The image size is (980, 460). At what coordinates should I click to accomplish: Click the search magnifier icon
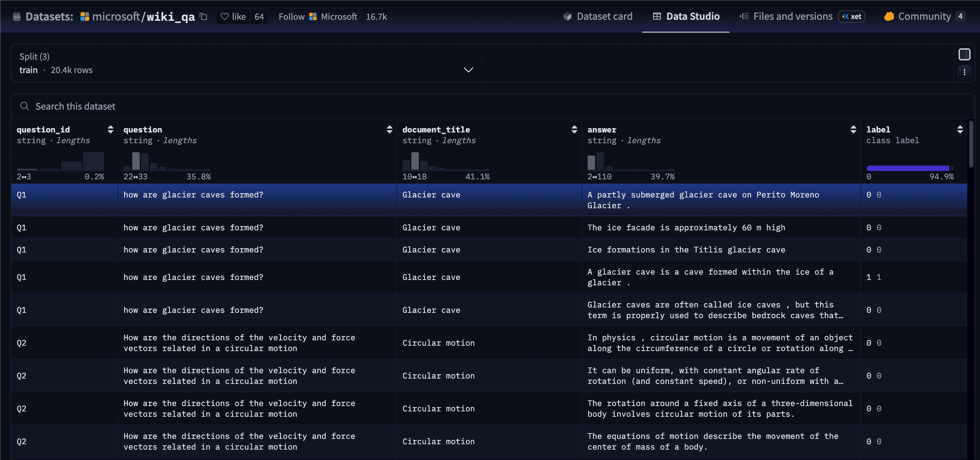tap(24, 106)
